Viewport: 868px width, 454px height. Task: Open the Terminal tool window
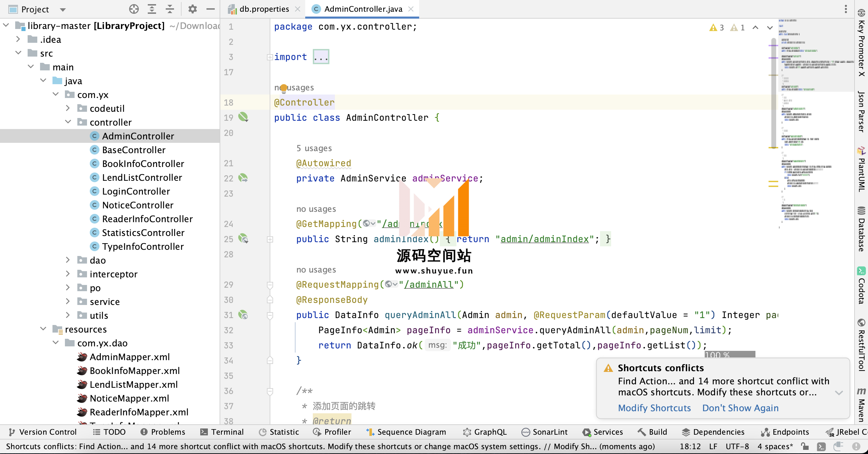point(222,432)
